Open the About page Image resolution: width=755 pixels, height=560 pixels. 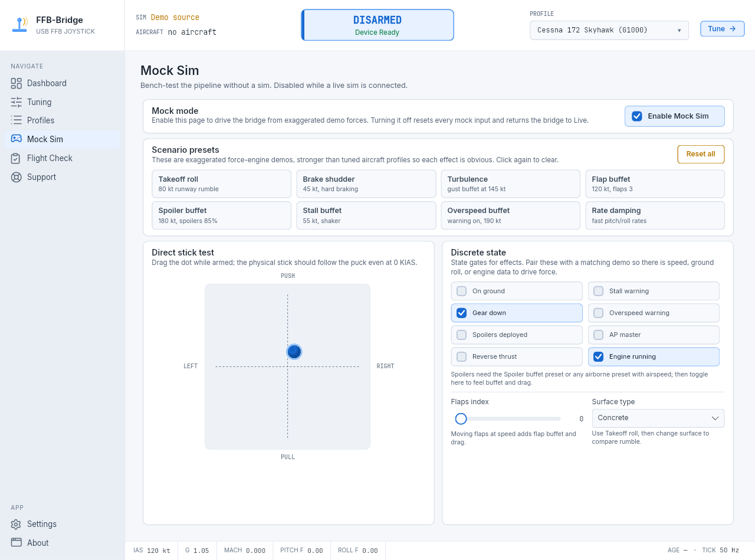[x=62, y=542]
